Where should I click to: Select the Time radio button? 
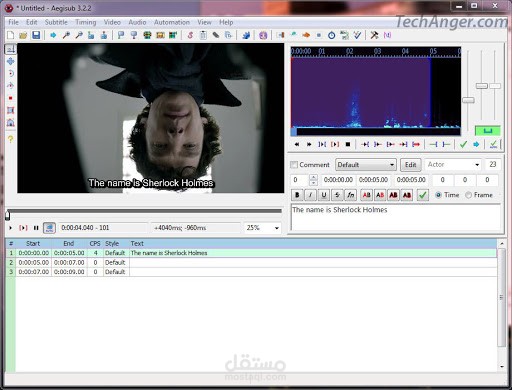click(438, 195)
